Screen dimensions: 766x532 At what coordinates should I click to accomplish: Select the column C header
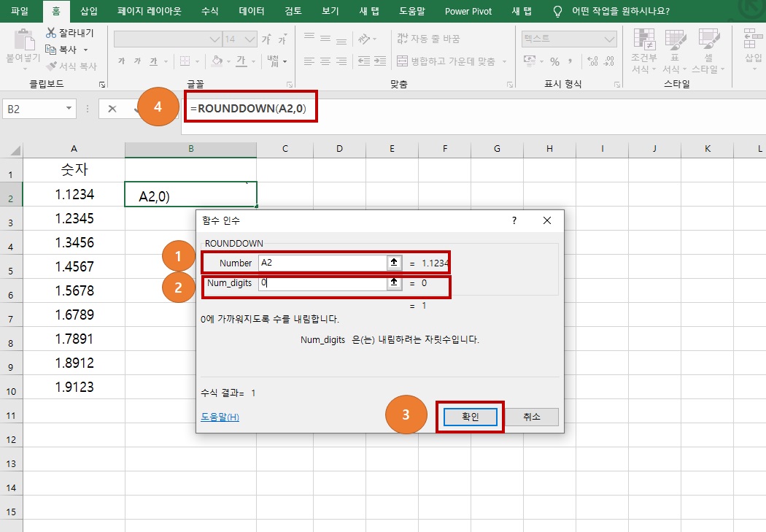coord(285,149)
